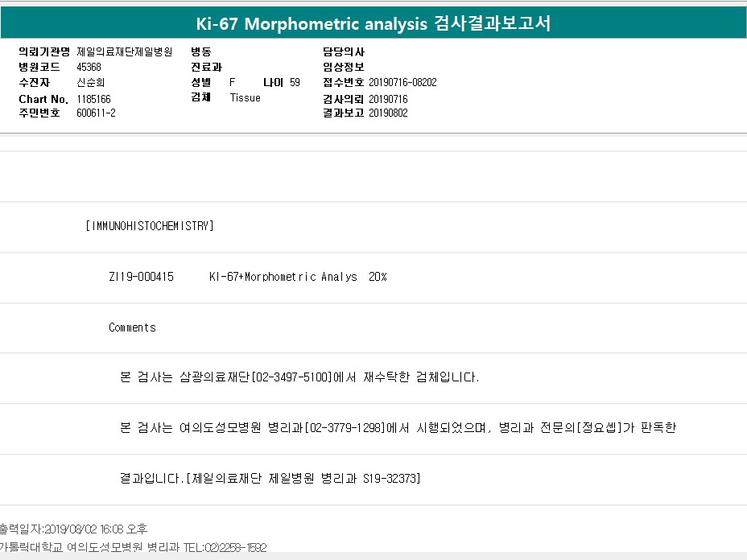Image resolution: width=747 pixels, height=560 pixels.
Task: Click hospital code value '45368'
Action: coord(89,67)
